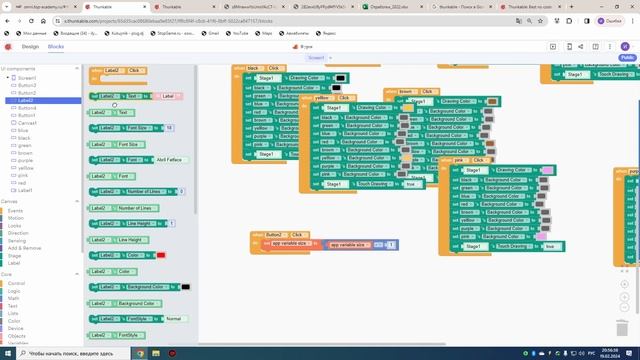Click the workspace trash can icon
Image resolution: width=640 pixels, height=360 pixels.
click(x=622, y=328)
